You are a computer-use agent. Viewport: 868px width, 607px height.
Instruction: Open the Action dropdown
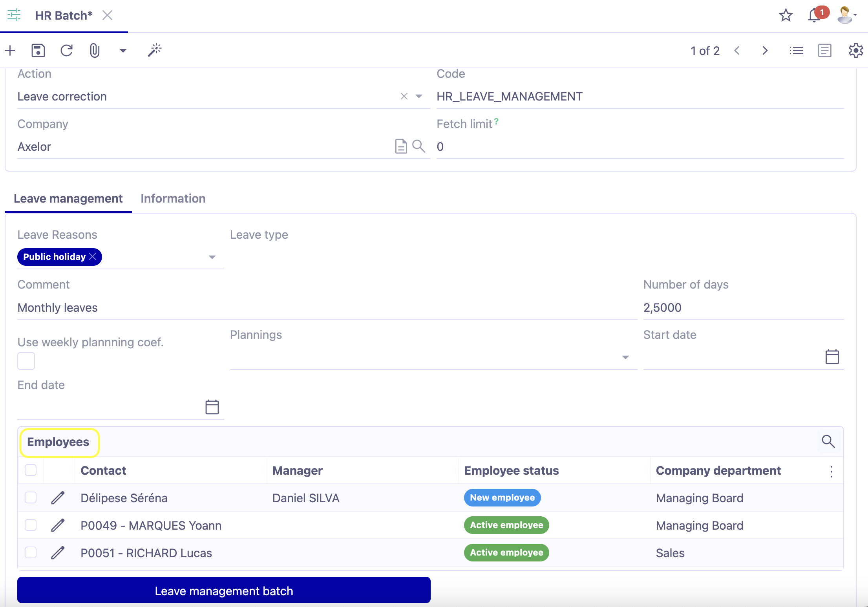[418, 96]
